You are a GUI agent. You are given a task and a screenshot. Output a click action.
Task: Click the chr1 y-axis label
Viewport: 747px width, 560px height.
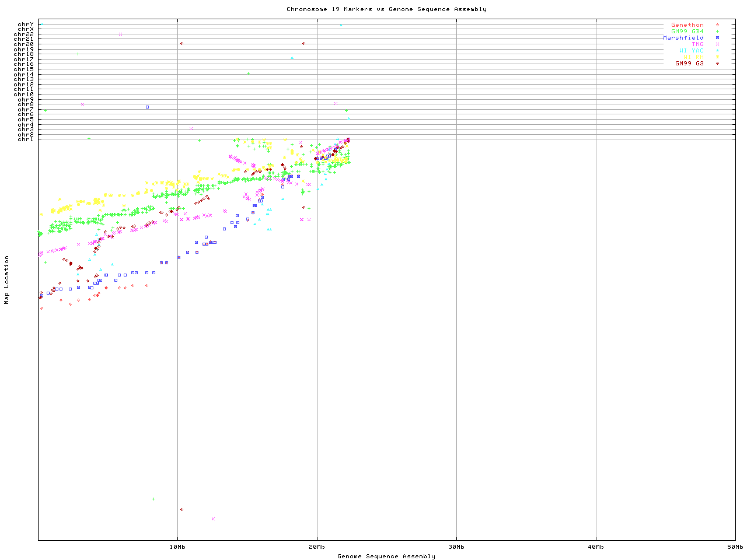[x=25, y=139]
